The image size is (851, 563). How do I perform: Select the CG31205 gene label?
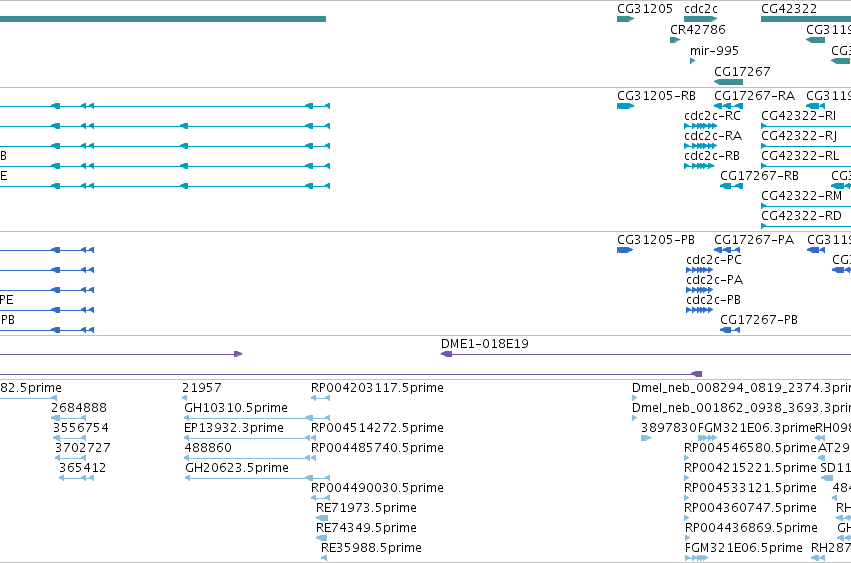(645, 9)
